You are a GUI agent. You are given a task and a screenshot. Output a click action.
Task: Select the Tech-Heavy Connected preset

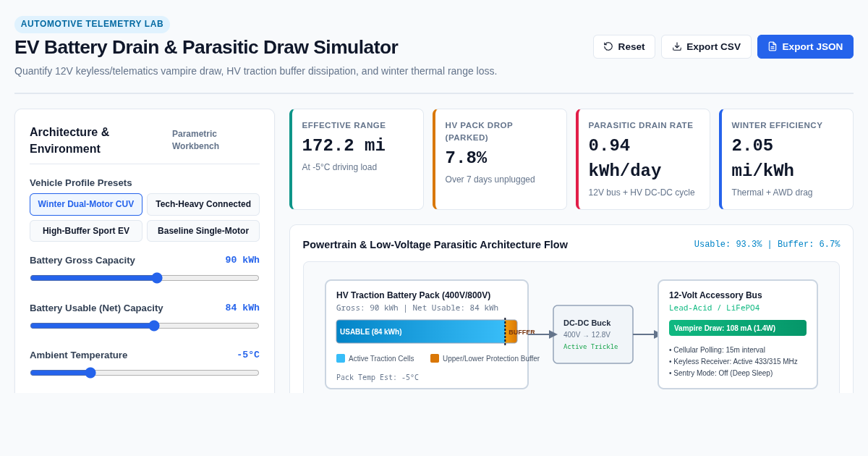[203, 204]
